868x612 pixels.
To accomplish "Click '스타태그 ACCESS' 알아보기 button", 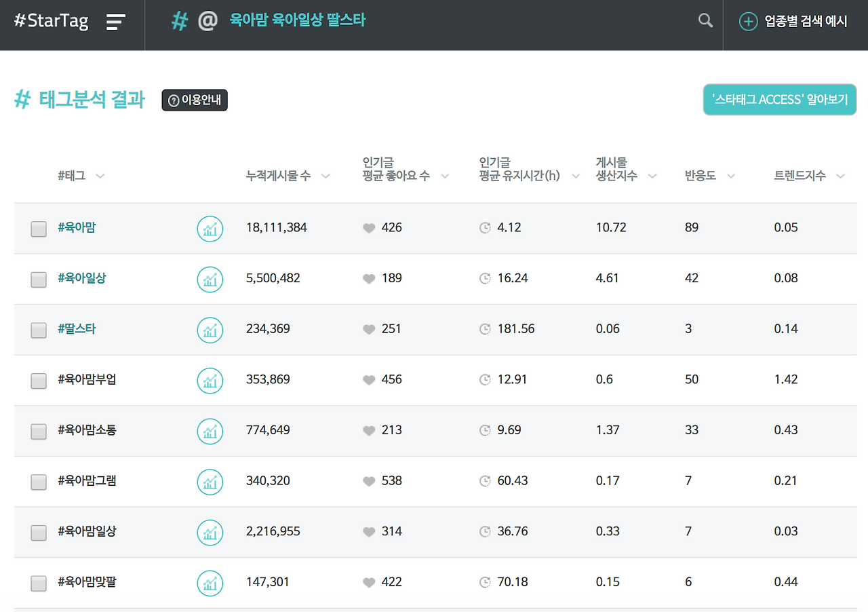I will pos(780,100).
